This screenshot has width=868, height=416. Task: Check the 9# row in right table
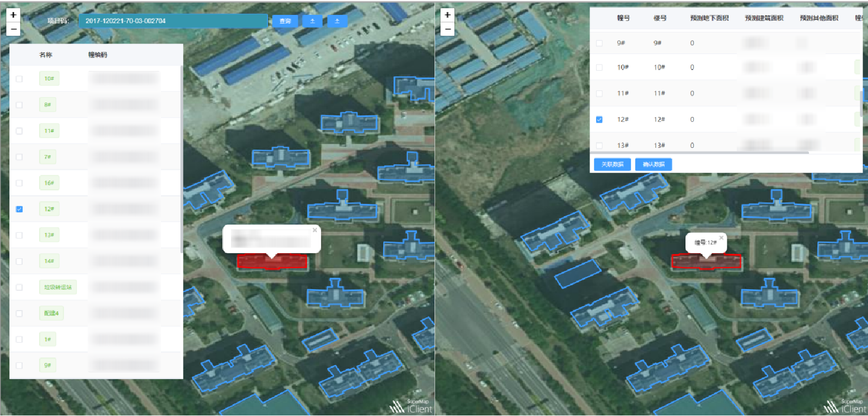(599, 43)
